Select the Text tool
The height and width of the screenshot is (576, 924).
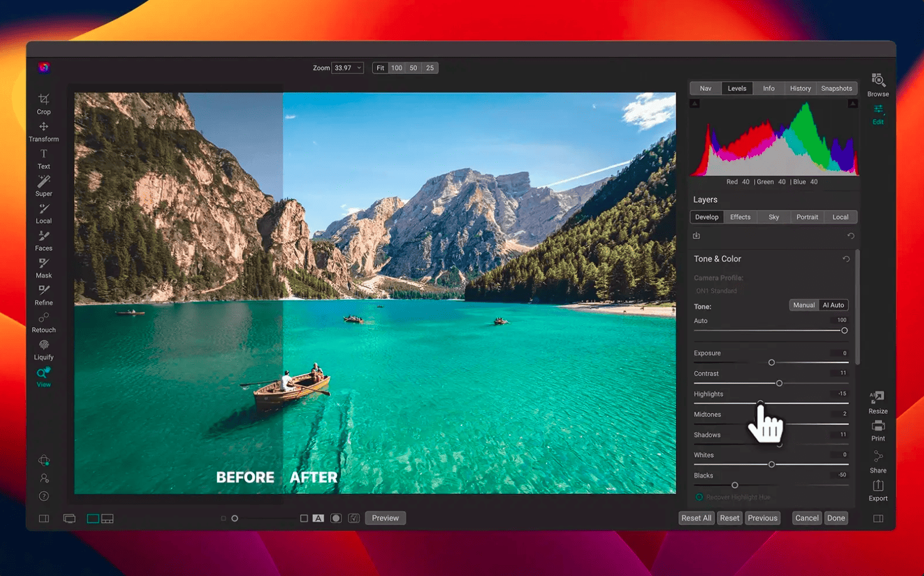tap(44, 159)
